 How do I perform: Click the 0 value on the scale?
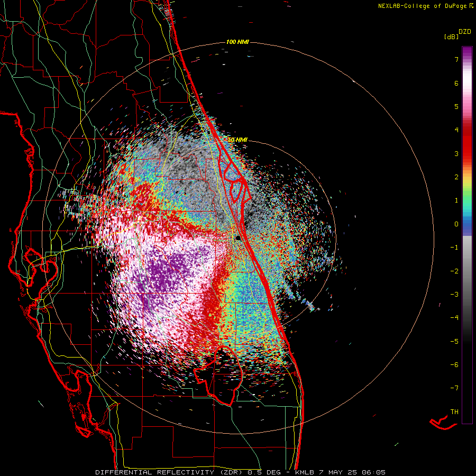click(456, 224)
